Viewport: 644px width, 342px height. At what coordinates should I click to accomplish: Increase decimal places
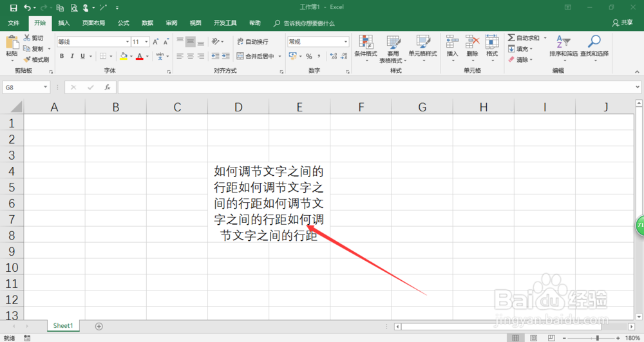pyautogui.click(x=334, y=56)
